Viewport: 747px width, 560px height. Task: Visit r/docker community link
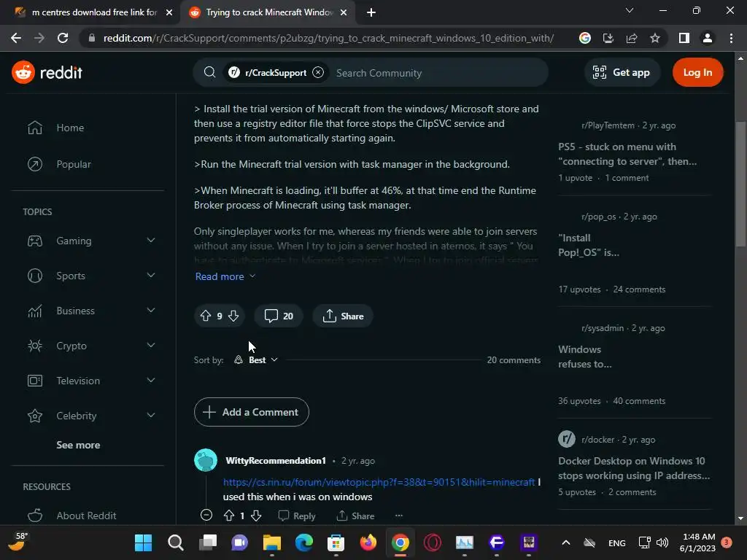click(597, 440)
